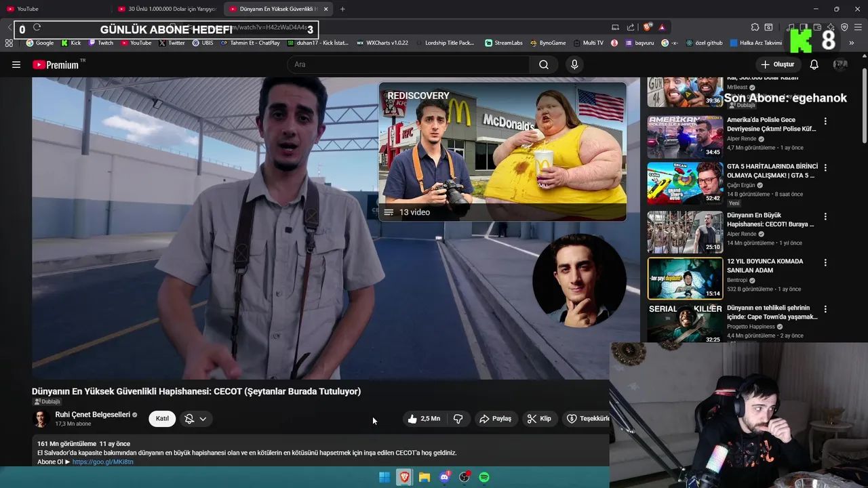Open the StreamLabs bookmark

point(504,43)
